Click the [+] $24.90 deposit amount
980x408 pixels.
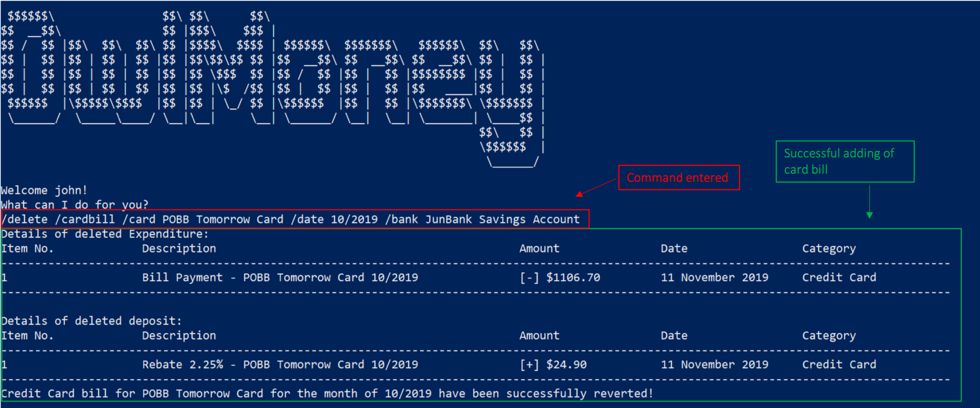click(553, 365)
